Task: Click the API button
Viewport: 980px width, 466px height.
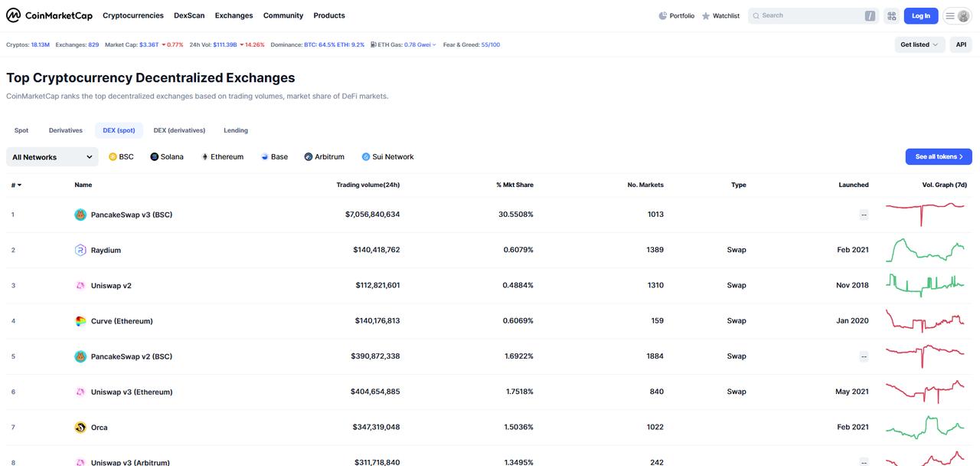Action: click(x=961, y=44)
